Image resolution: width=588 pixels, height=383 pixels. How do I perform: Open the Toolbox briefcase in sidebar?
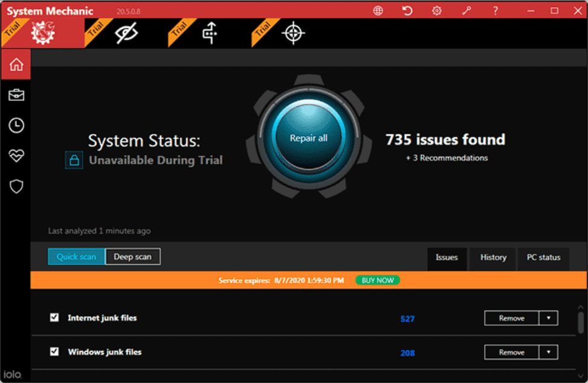coord(16,95)
